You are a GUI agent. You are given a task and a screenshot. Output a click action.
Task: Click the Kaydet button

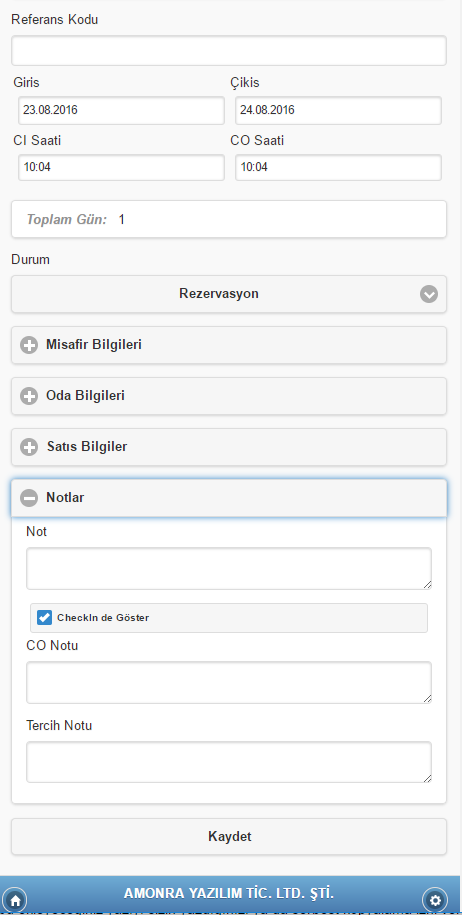click(229, 836)
